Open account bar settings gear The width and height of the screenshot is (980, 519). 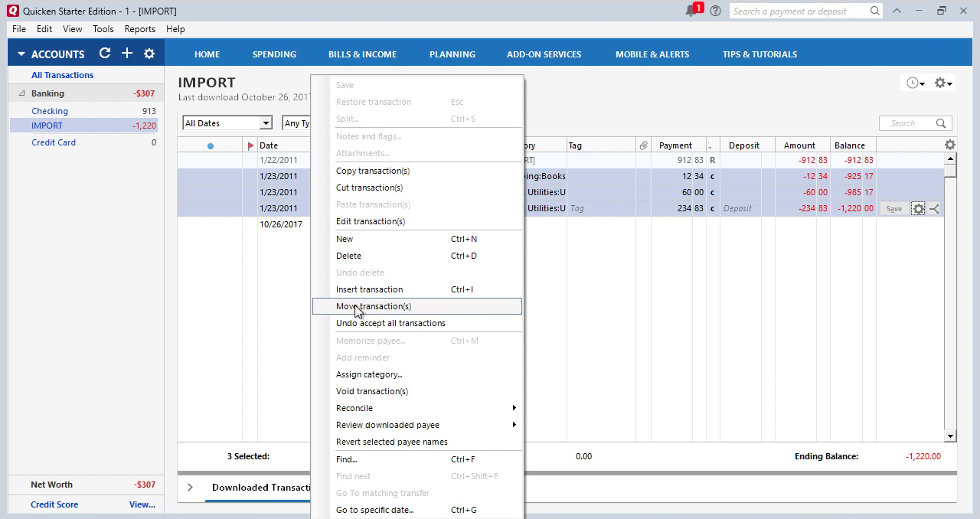(x=149, y=54)
